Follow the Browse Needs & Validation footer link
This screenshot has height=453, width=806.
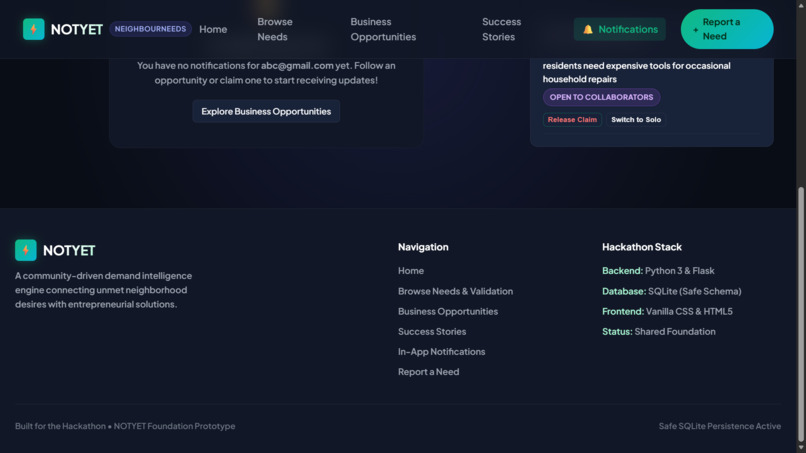click(x=455, y=291)
